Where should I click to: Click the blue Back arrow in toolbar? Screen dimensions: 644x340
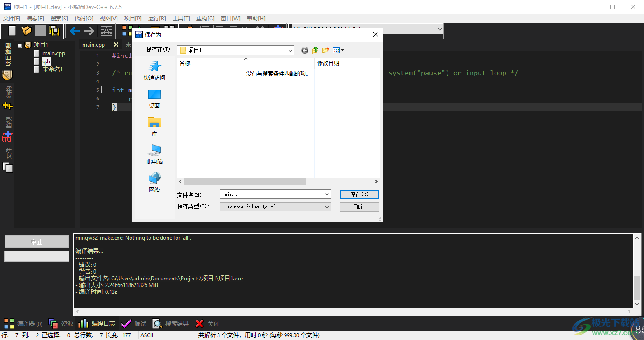[x=75, y=31]
